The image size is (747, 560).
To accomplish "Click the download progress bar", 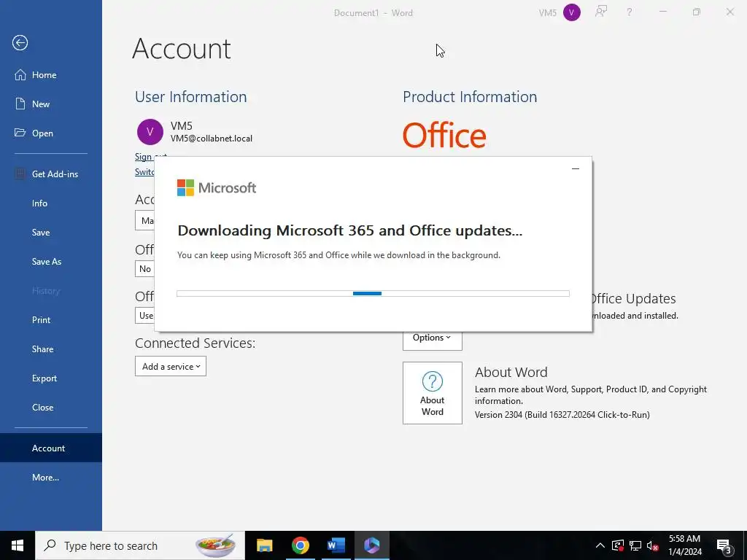I will click(x=373, y=293).
